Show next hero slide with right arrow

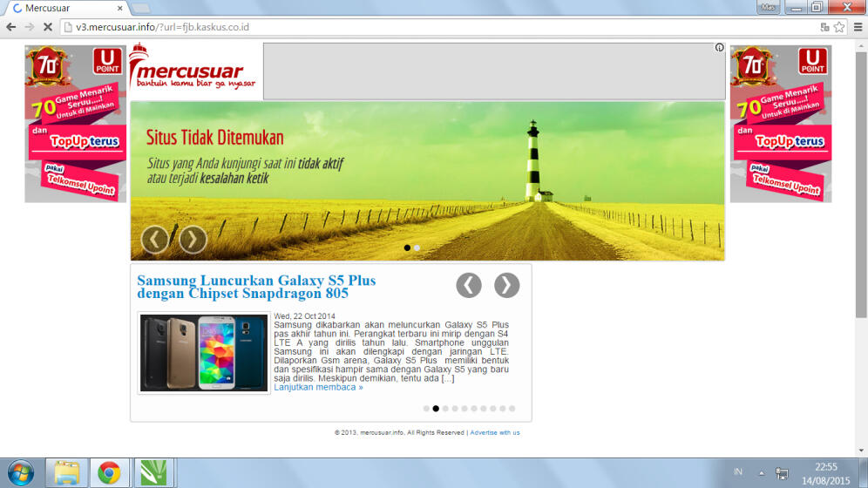[x=193, y=239]
